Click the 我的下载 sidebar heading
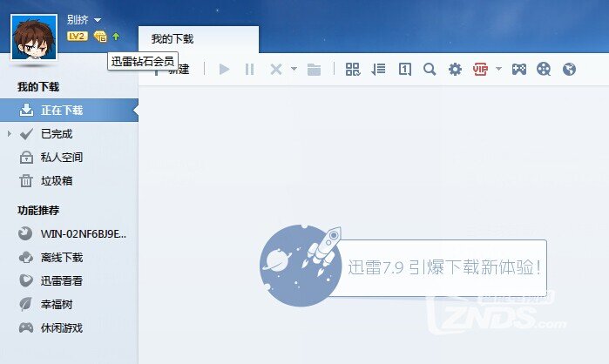 pyautogui.click(x=38, y=87)
